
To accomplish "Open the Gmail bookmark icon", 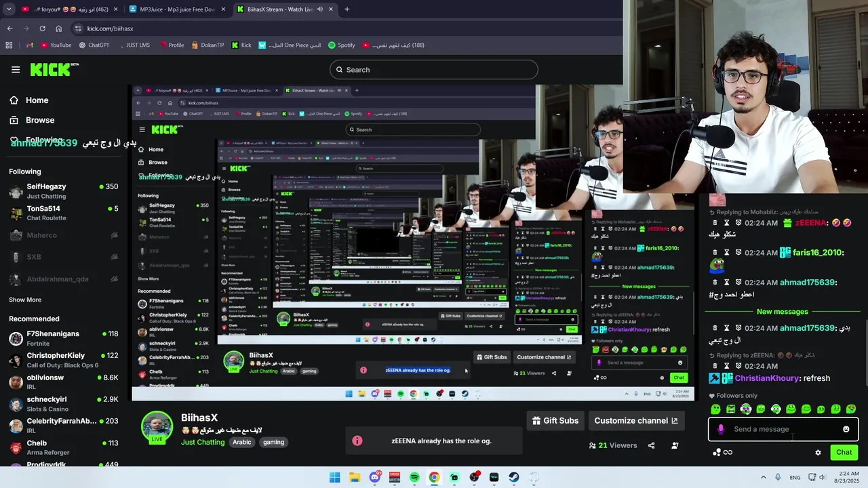I will point(29,45).
